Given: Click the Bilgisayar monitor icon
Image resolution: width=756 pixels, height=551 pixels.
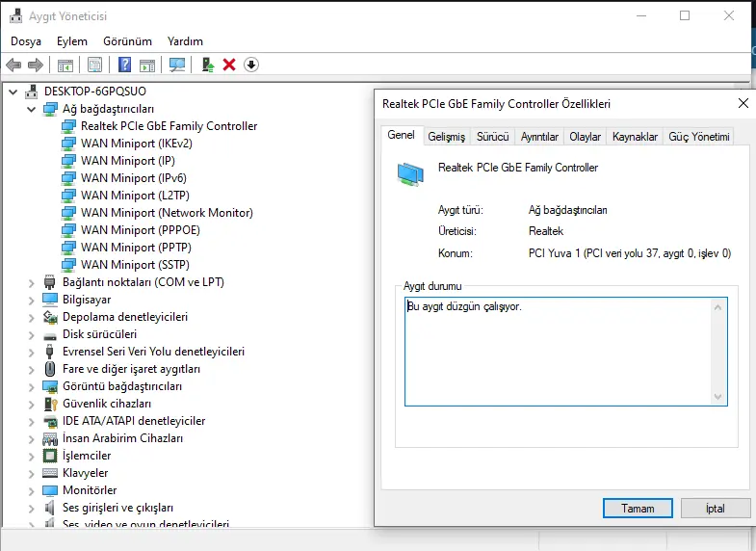Looking at the screenshot, I should [x=50, y=300].
